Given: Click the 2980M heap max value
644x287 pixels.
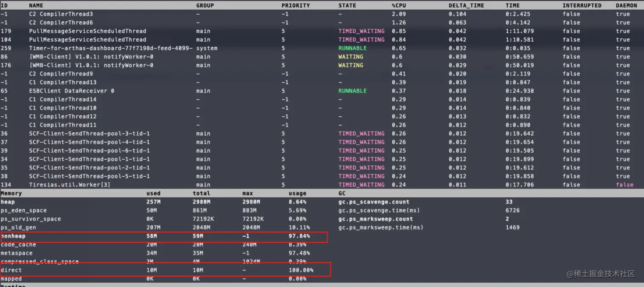Looking at the screenshot, I should 251,201.
